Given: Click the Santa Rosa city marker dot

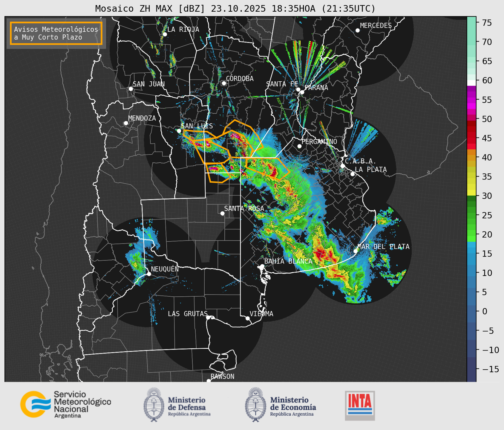Looking at the screenshot, I should tap(222, 213).
